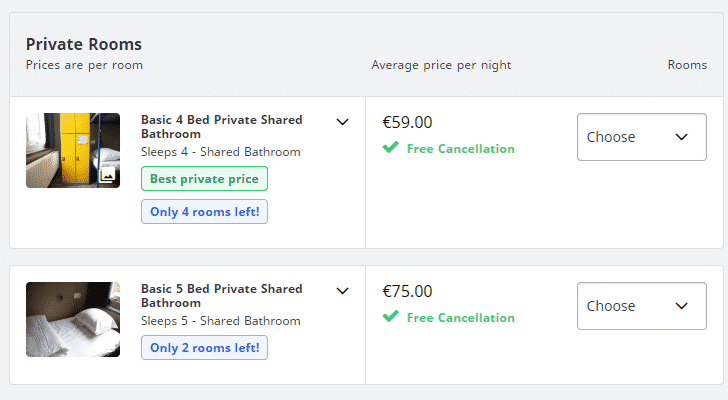Click Best private price badge
728x400 pixels.
coord(204,179)
